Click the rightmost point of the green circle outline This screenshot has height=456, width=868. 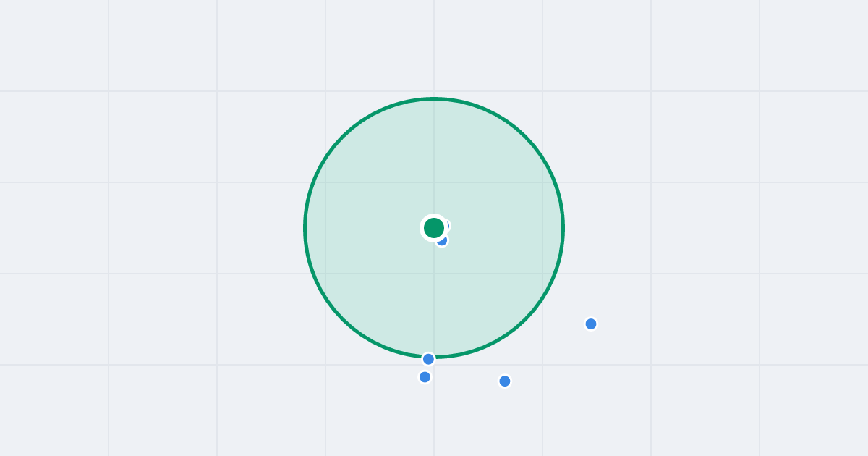tap(563, 228)
